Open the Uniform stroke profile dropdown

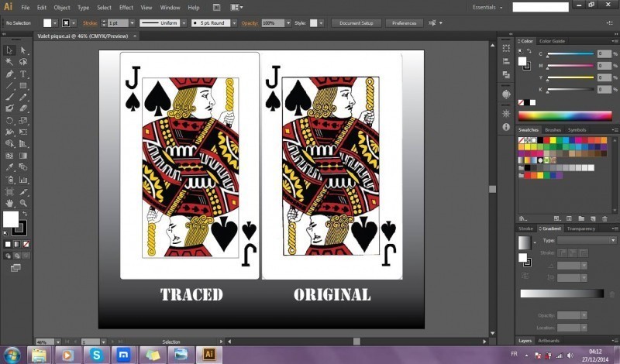point(184,23)
